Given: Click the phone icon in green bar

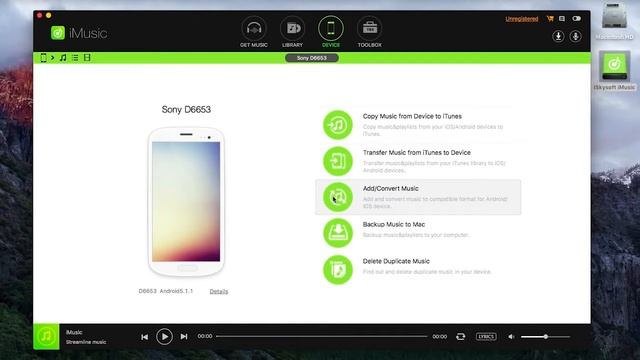Looking at the screenshot, I should point(43,58).
